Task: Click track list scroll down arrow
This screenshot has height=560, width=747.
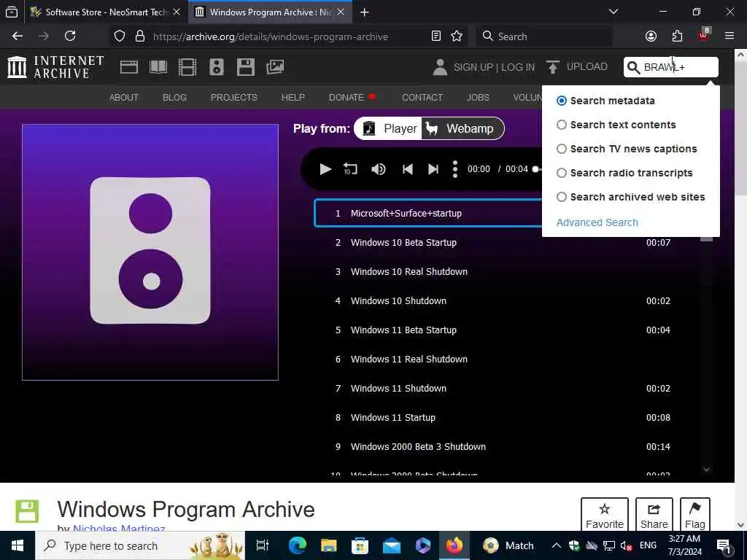Action: [x=706, y=470]
